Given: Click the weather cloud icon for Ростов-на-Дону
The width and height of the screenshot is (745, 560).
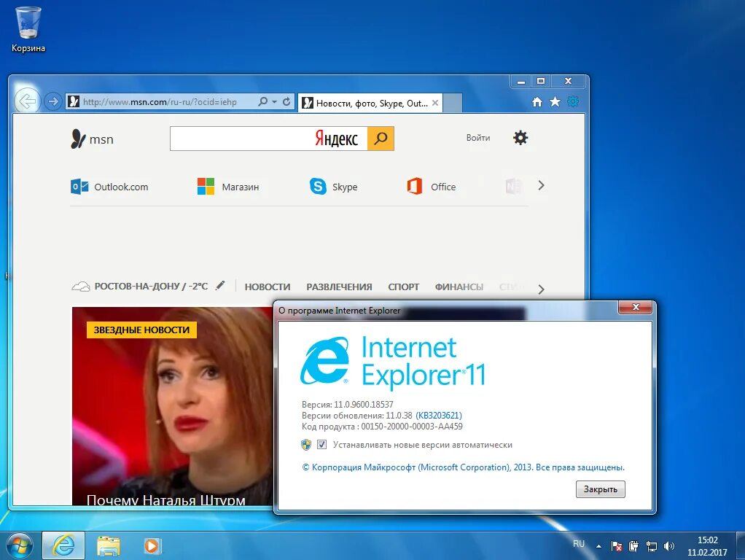Looking at the screenshot, I should 81,287.
